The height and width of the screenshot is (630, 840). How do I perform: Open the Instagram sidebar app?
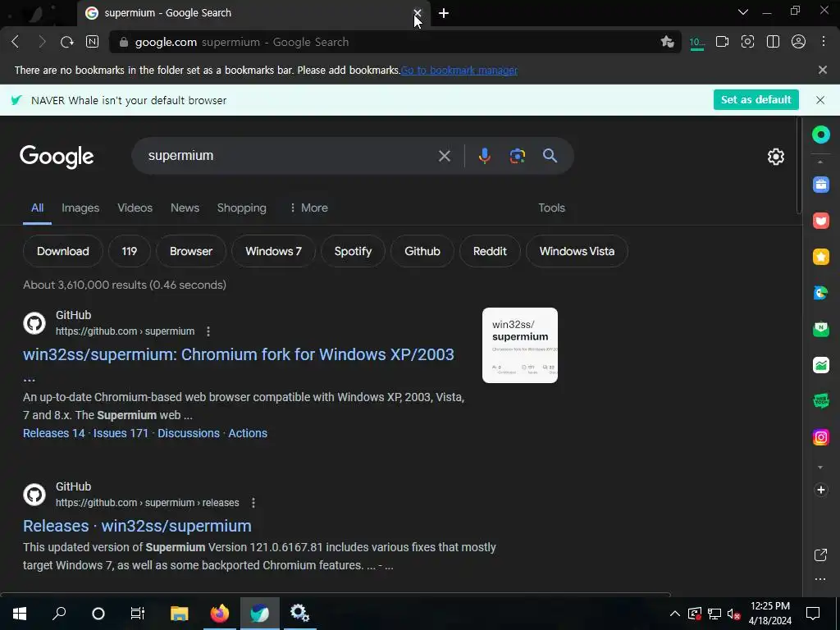pos(820,437)
